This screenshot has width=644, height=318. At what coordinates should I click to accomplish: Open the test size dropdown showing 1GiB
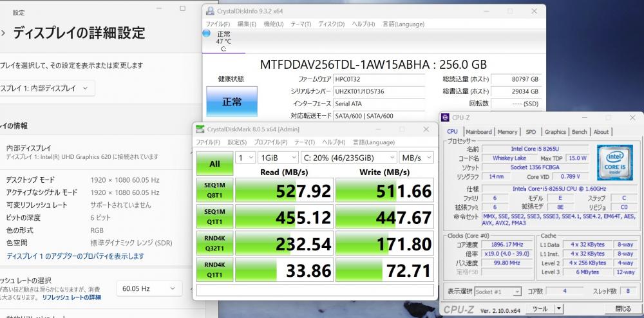[278, 158]
